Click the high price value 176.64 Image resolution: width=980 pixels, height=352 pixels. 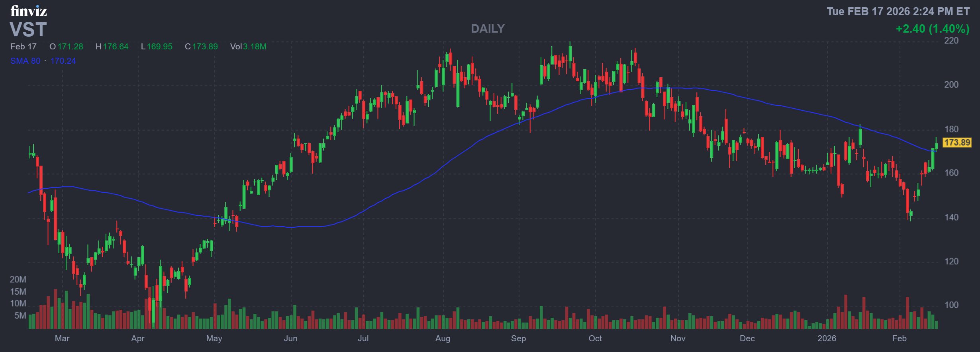tap(116, 47)
